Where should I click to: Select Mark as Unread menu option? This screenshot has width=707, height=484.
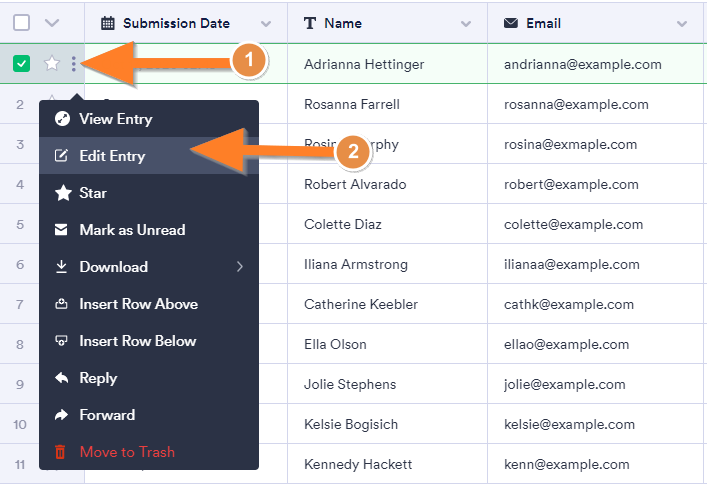[x=132, y=230]
